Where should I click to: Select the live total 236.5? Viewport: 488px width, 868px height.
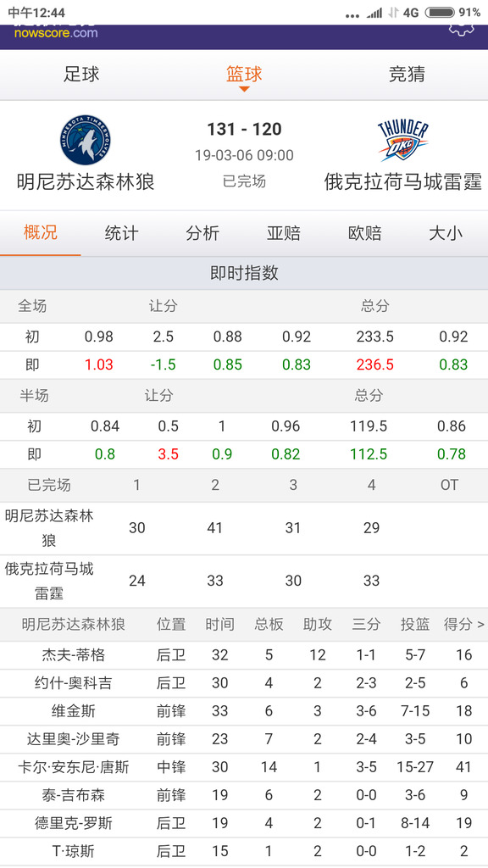pos(375,364)
